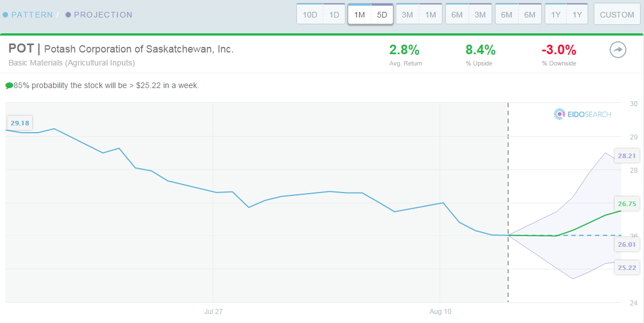Select the 6M / 3M timeframe button
Viewport: 644px width, 323px height.
468,14
